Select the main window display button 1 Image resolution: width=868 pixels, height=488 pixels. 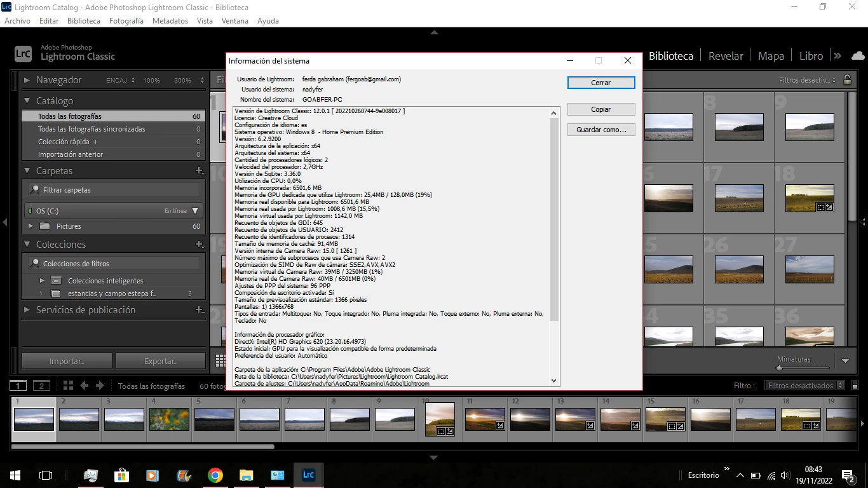18,386
